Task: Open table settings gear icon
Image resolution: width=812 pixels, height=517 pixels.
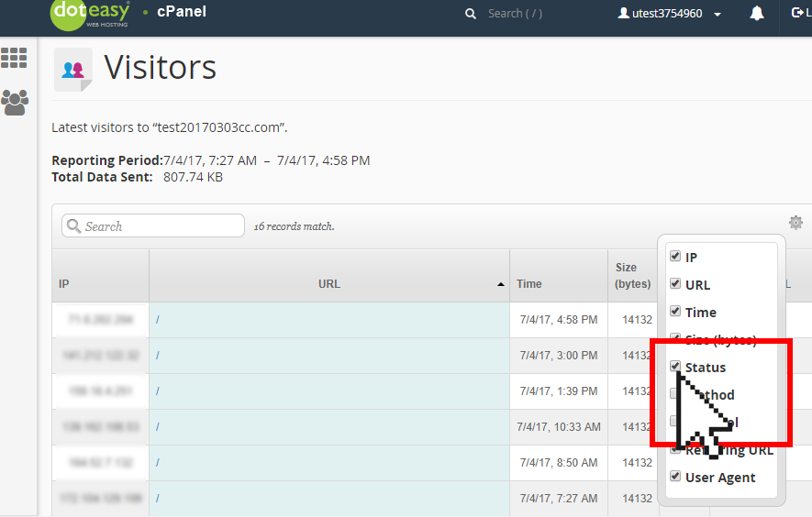Action: 795,223
